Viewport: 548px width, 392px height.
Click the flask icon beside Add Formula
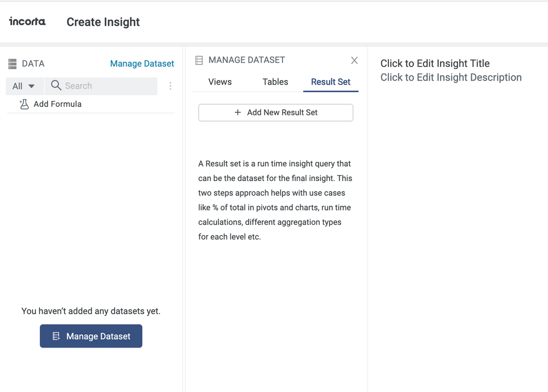click(x=24, y=104)
